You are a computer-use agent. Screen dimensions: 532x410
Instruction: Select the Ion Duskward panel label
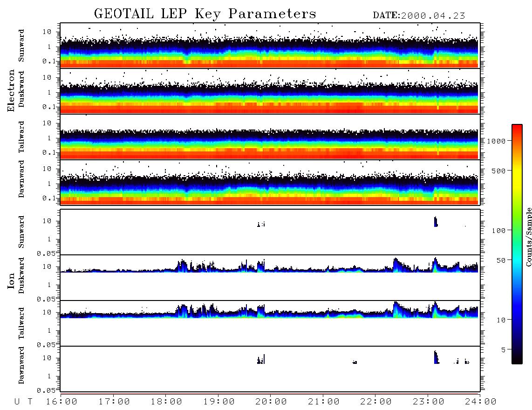pos(21,275)
